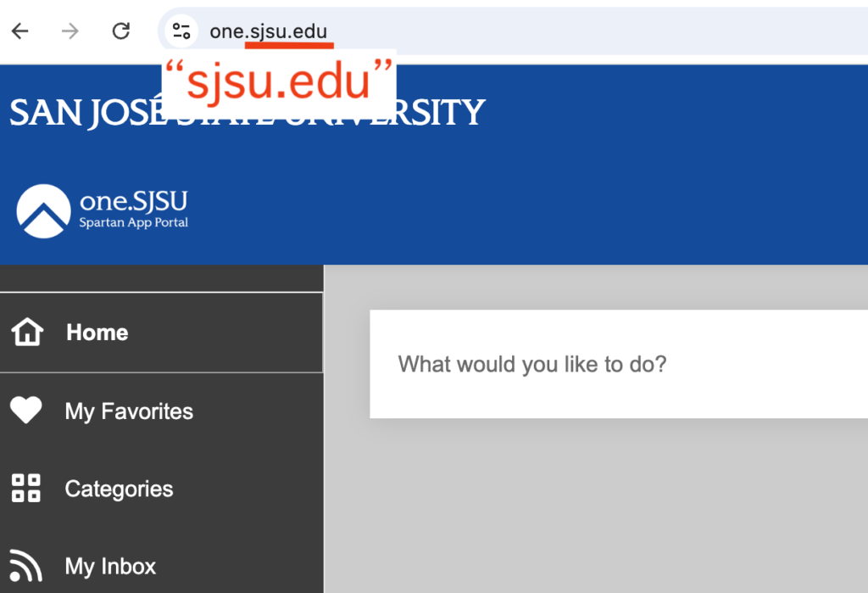Click the Home house icon in the sidebar
Image resolution: width=868 pixels, height=593 pixels.
(x=27, y=332)
